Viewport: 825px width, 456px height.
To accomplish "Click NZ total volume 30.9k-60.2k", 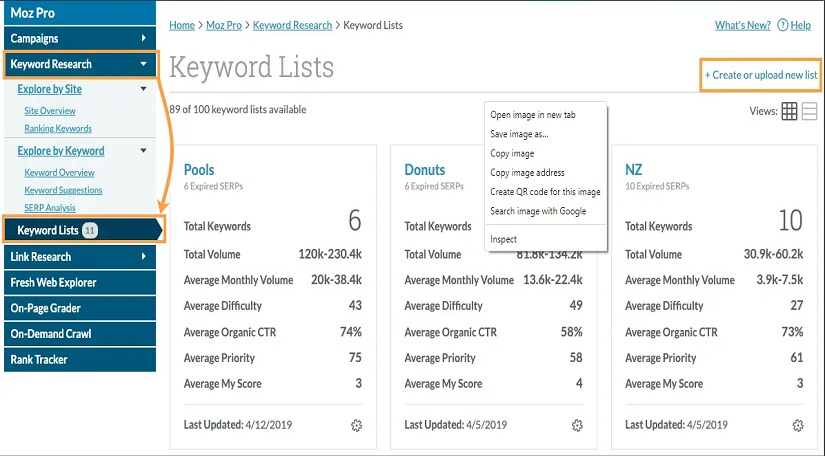I will (773, 254).
